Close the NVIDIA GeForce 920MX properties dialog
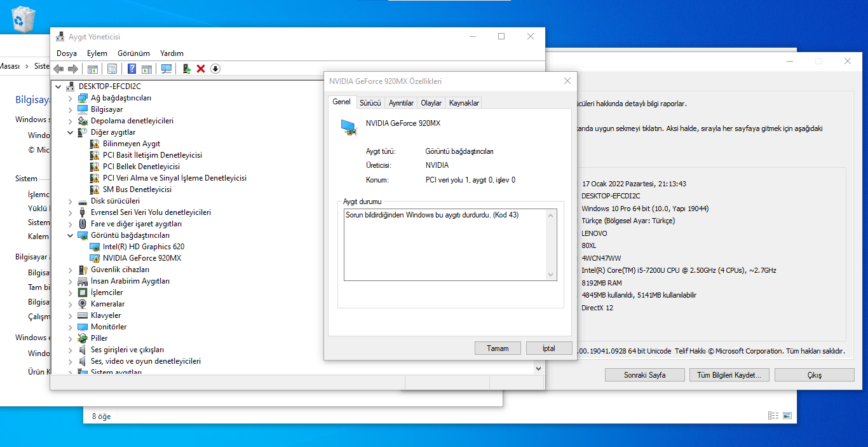 (x=567, y=81)
